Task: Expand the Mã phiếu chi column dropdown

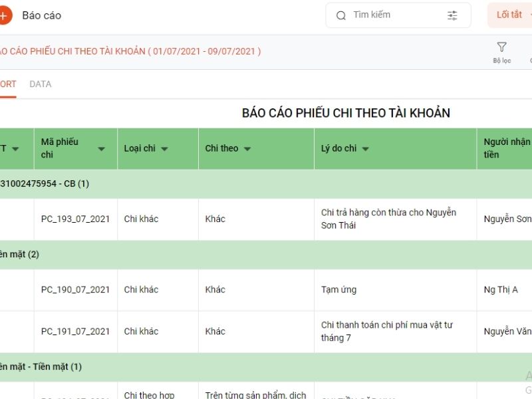Action: (x=101, y=148)
